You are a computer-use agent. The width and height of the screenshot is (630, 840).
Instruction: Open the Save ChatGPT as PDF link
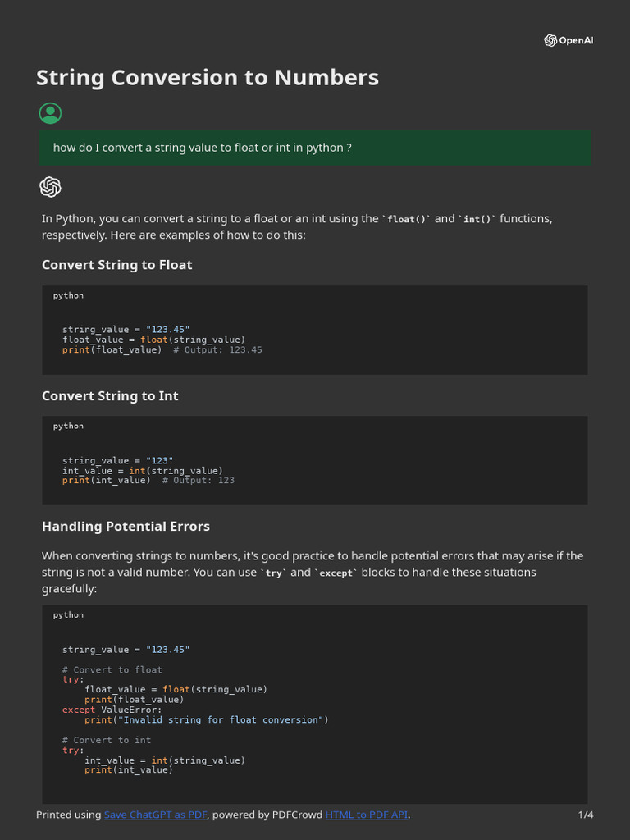pos(156,815)
